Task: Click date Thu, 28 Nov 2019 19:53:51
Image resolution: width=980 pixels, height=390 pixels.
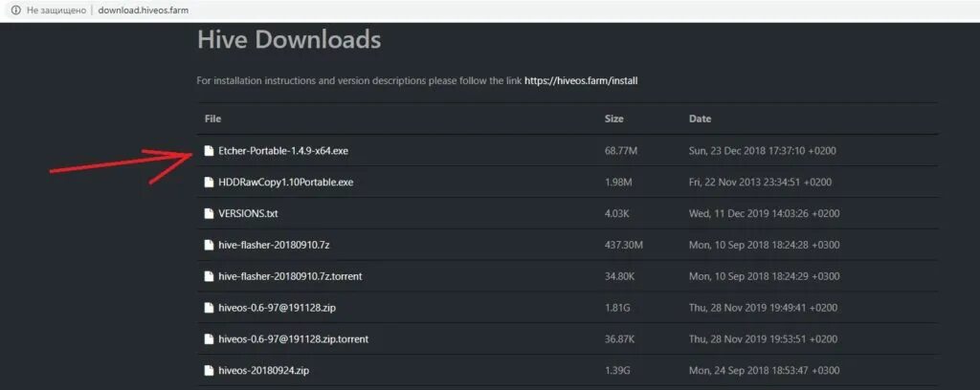Action: point(764,339)
